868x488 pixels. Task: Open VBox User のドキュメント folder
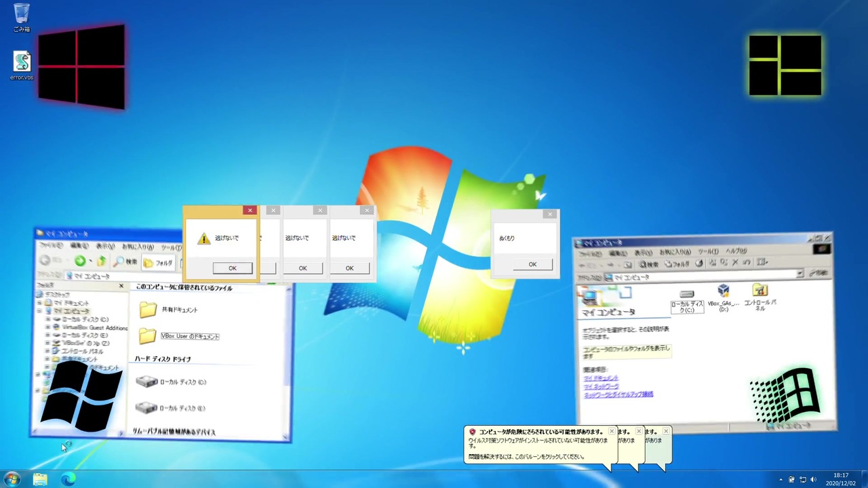pos(178,335)
